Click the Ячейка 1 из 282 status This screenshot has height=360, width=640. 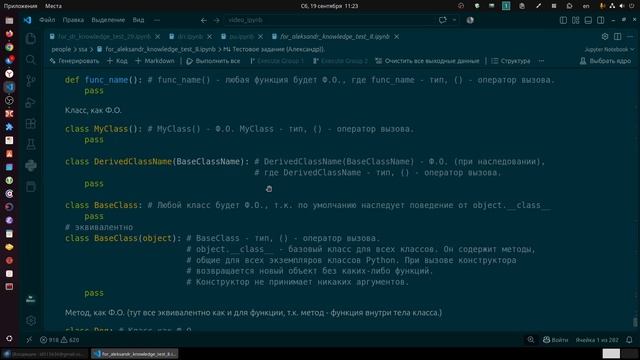coord(597,340)
